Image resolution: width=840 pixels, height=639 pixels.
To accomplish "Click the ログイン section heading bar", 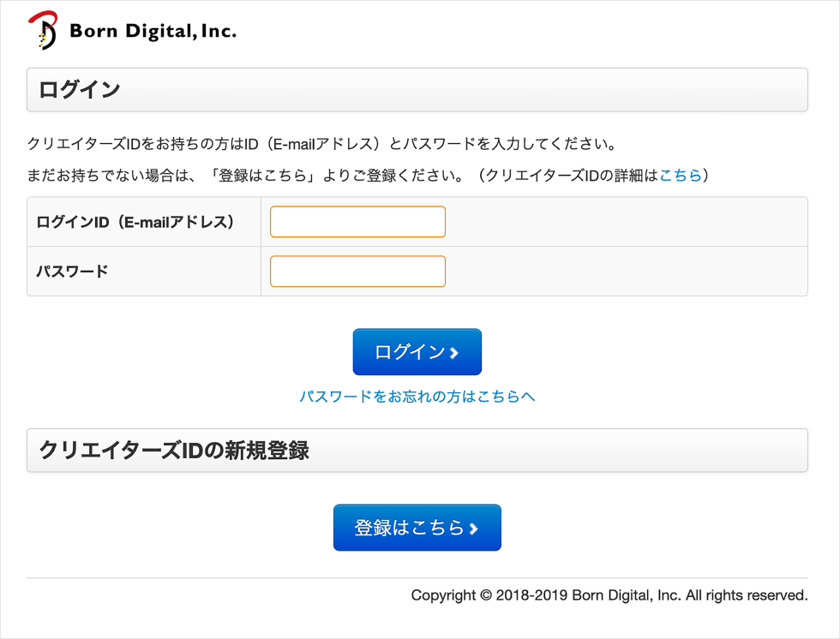I will point(417,90).
